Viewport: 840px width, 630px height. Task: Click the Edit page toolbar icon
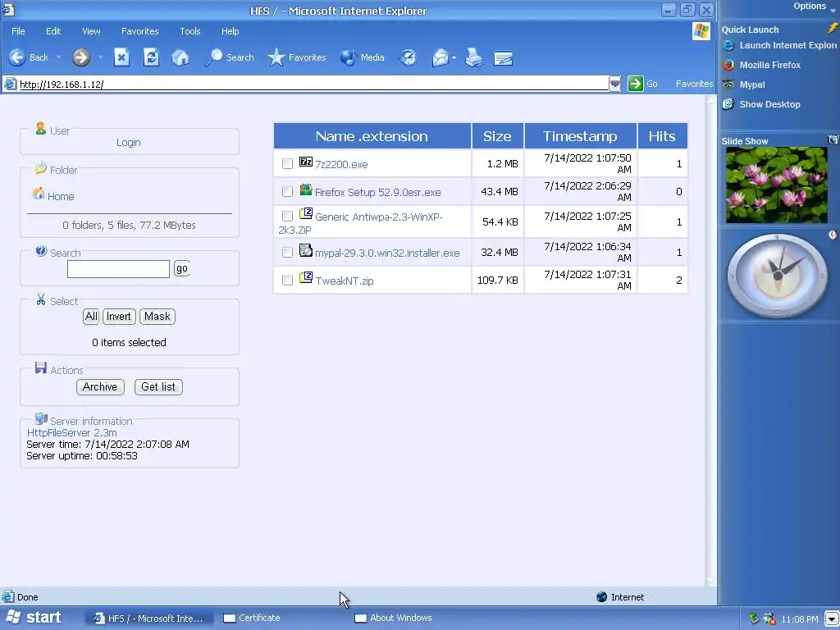503,57
